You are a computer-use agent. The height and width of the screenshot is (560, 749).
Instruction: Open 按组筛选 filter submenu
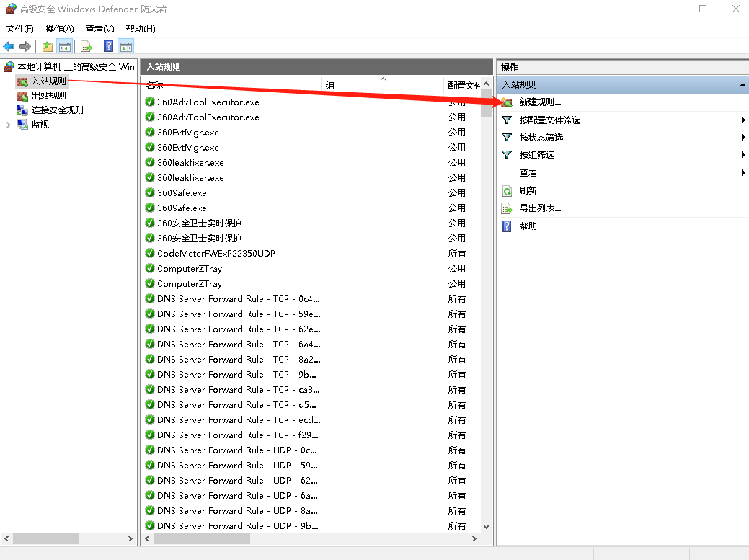tap(536, 155)
